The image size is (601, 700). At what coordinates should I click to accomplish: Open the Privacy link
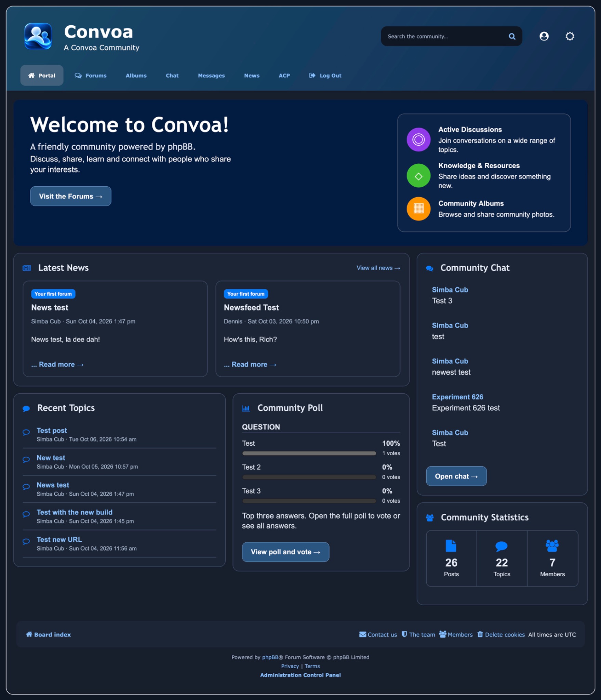[x=290, y=666]
